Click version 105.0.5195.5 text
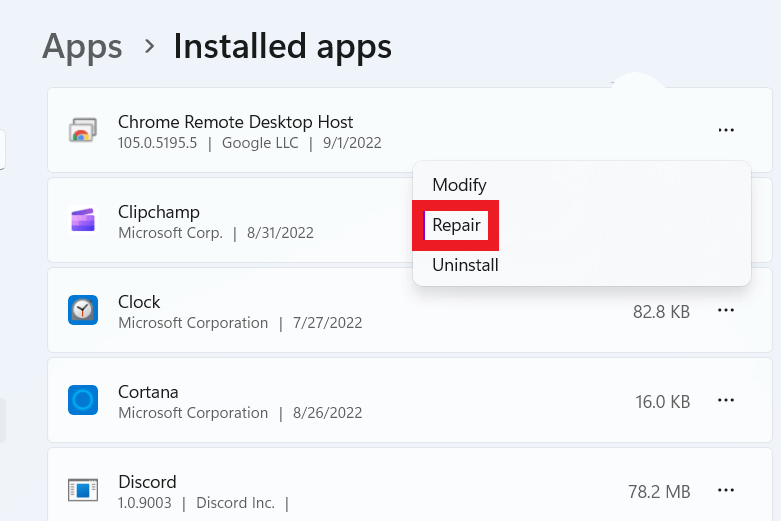The width and height of the screenshot is (781, 521). pyautogui.click(x=157, y=143)
